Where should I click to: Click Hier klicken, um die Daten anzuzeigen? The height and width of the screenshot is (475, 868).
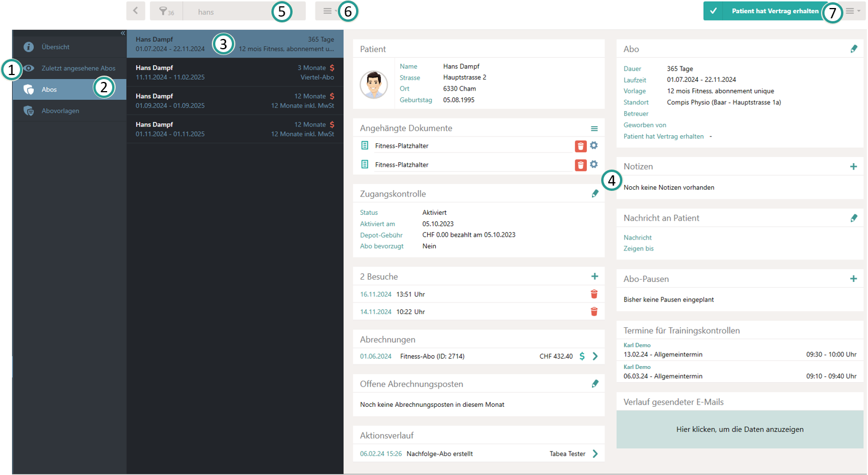click(x=740, y=429)
